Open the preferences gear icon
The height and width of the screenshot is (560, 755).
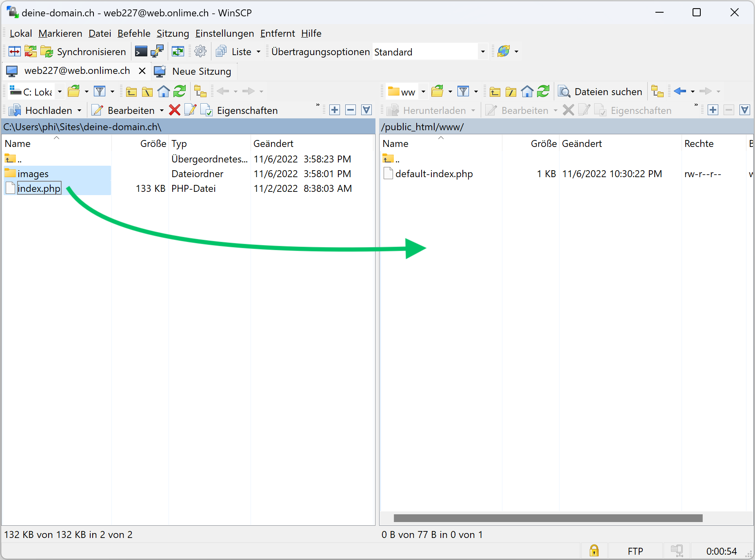(200, 51)
